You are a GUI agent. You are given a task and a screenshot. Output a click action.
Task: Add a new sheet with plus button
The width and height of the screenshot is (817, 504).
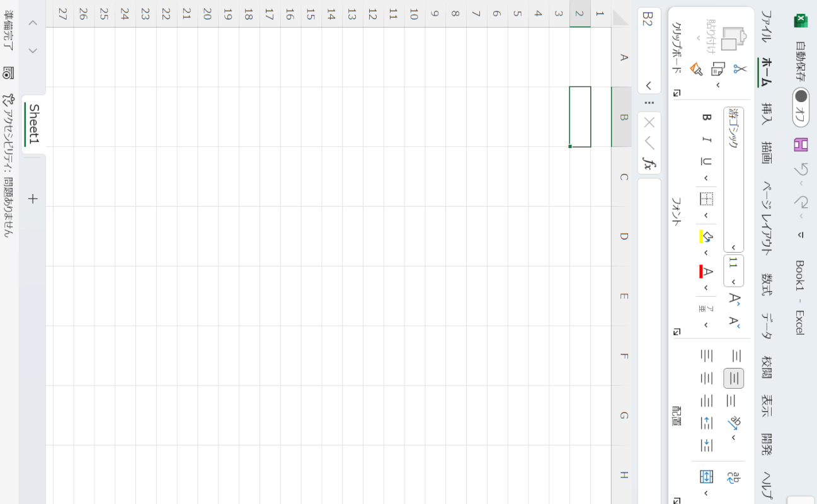pyautogui.click(x=33, y=199)
